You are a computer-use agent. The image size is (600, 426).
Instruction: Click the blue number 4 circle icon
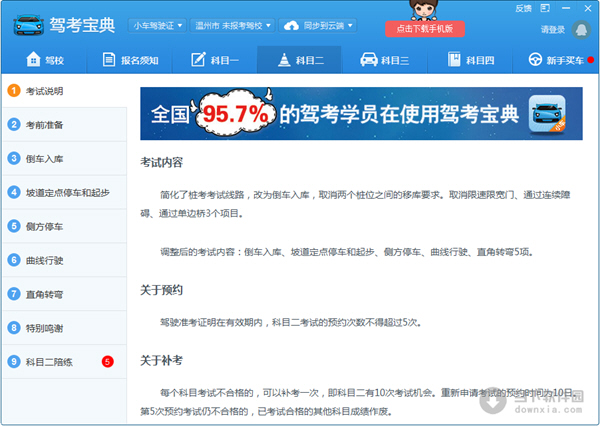tap(14, 192)
